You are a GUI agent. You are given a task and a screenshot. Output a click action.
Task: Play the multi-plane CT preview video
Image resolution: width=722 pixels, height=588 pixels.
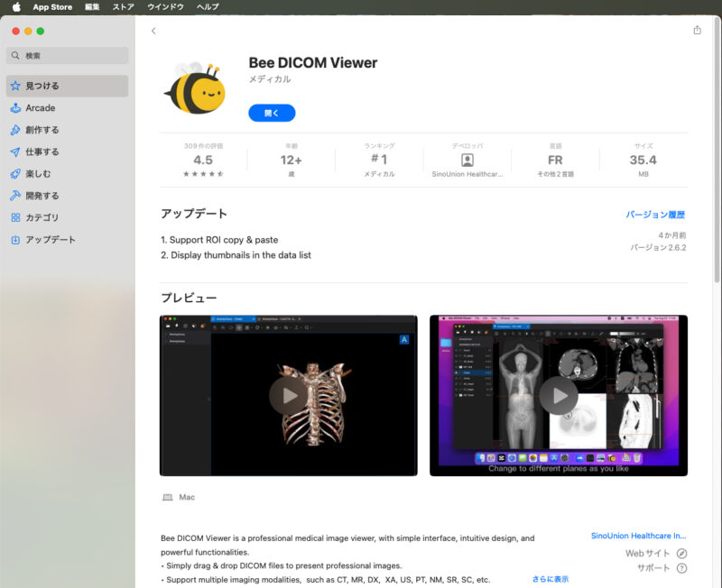pyautogui.click(x=559, y=396)
